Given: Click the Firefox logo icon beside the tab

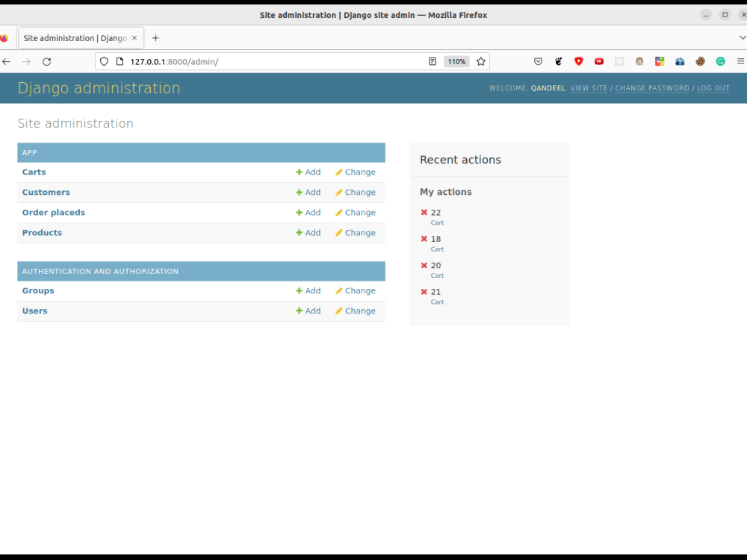Looking at the screenshot, I should pos(4,38).
